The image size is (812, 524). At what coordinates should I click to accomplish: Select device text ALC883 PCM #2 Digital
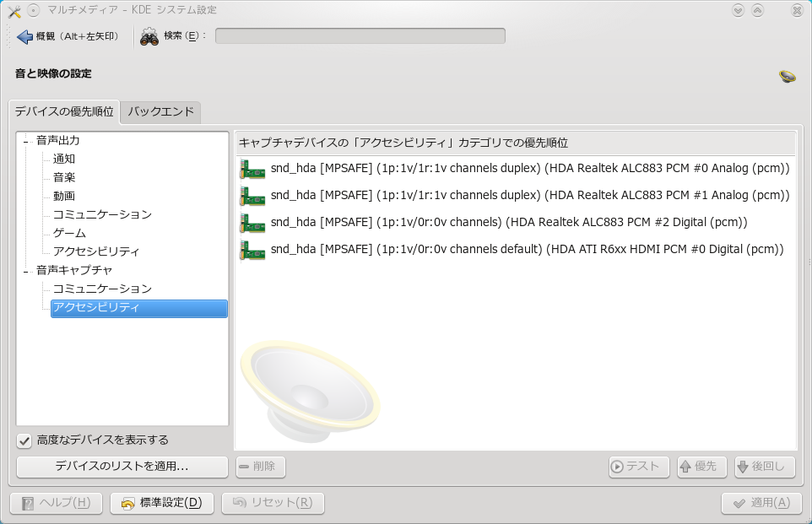coord(509,223)
